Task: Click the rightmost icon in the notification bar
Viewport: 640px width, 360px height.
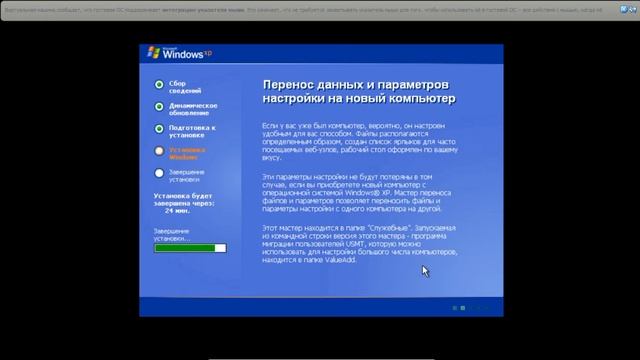Action: tap(632, 9)
